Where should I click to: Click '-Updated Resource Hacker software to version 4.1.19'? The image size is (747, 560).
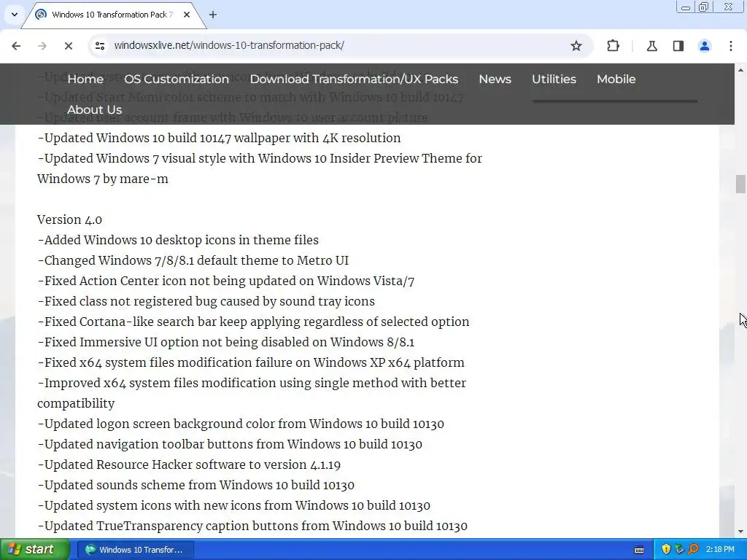[189, 464]
